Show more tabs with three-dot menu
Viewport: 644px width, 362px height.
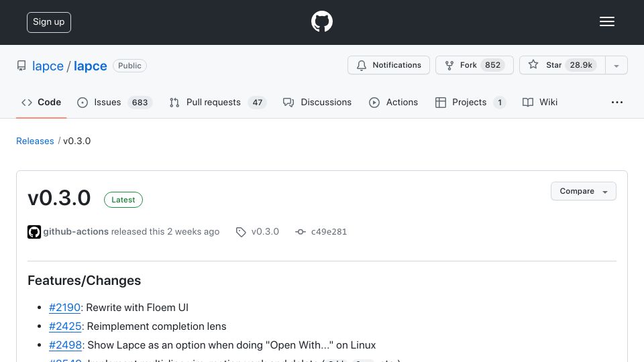[x=617, y=102]
